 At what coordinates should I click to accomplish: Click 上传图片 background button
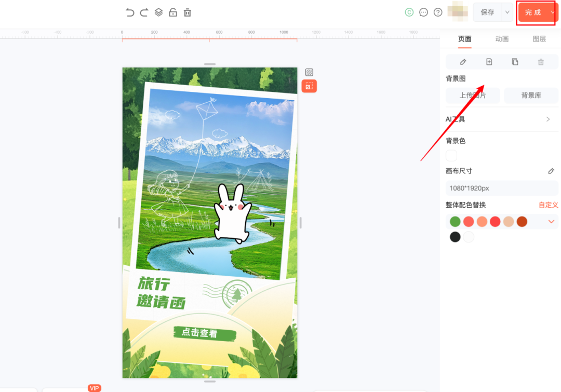(x=473, y=96)
